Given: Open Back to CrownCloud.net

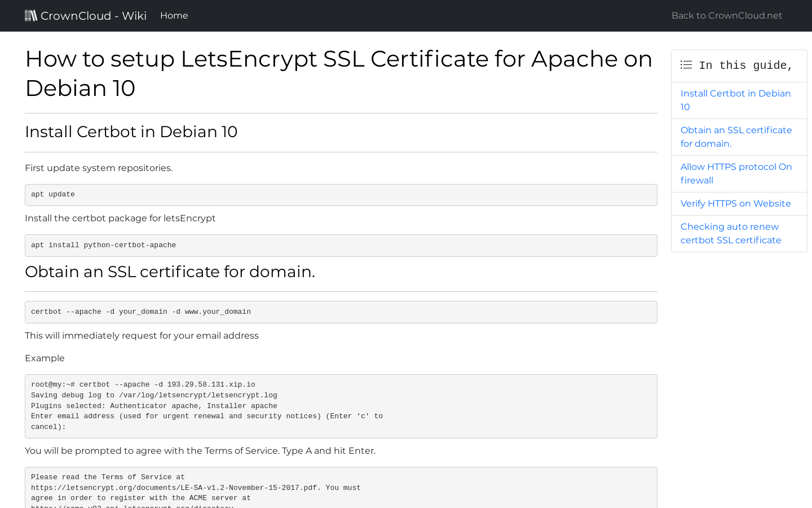Looking at the screenshot, I should point(726,15).
